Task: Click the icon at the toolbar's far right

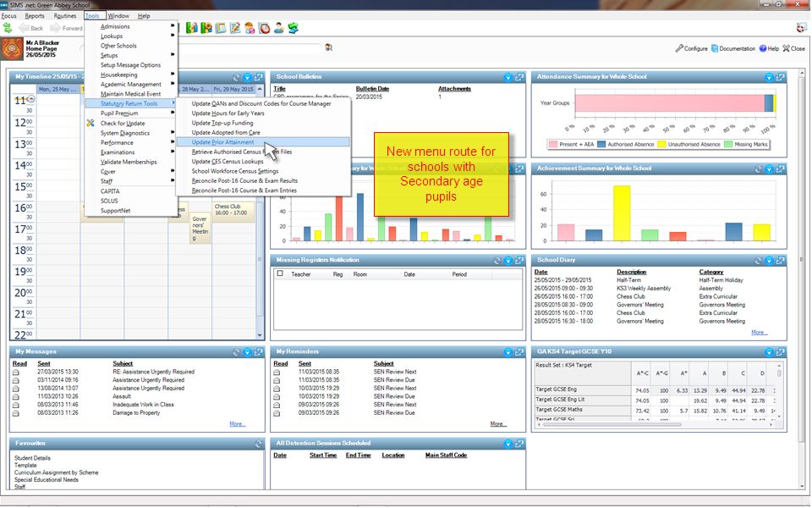Action: tap(802, 28)
